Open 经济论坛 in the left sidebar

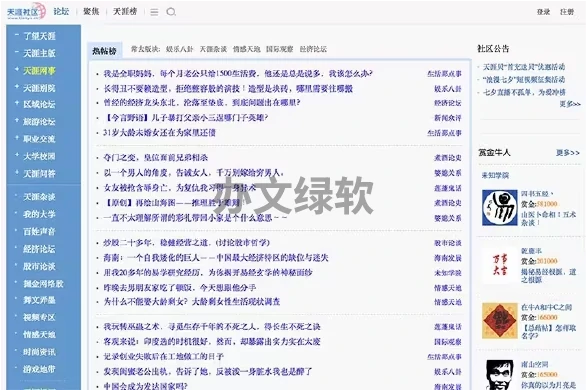click(x=39, y=249)
